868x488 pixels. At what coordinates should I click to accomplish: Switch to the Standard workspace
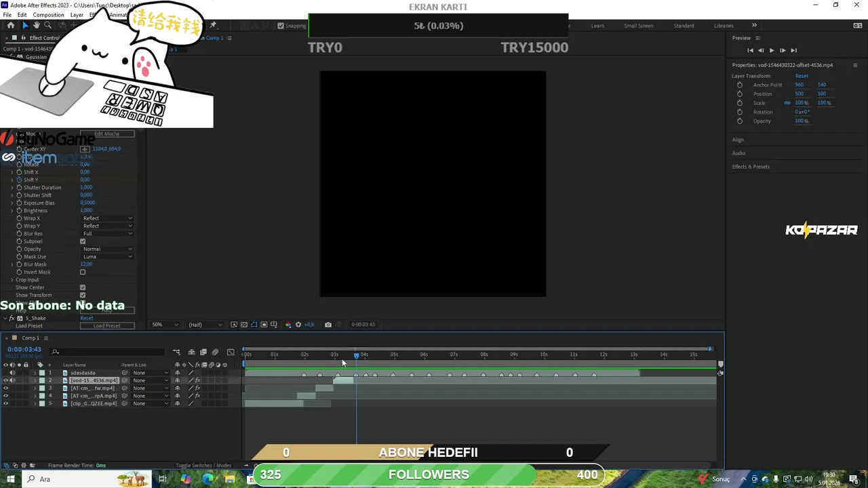684,26
